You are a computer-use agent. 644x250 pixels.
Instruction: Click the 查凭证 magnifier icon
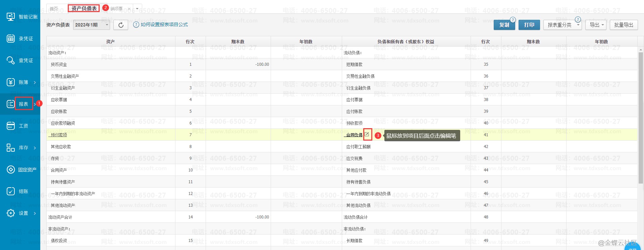pos(11,60)
